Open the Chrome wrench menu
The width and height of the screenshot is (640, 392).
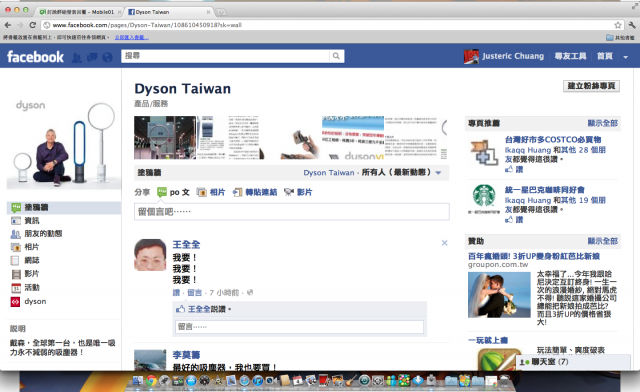[x=632, y=25]
